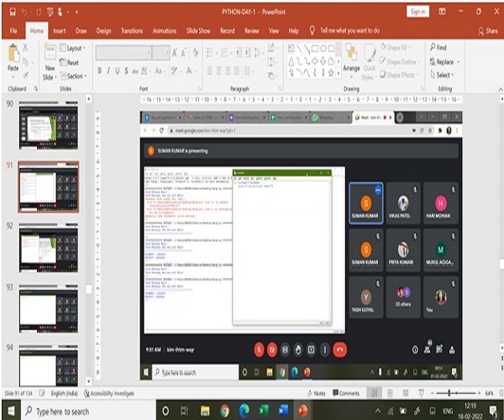504x420 pixels.
Task: Click the Save icon in title bar
Action: tap(13, 13)
